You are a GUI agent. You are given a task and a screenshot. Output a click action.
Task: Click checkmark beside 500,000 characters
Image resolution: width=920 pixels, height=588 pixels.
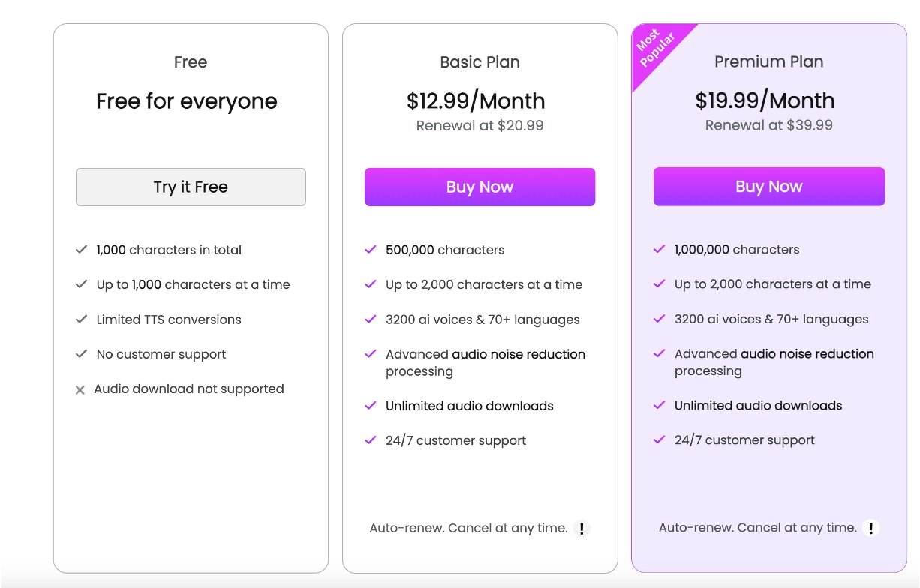(x=370, y=250)
